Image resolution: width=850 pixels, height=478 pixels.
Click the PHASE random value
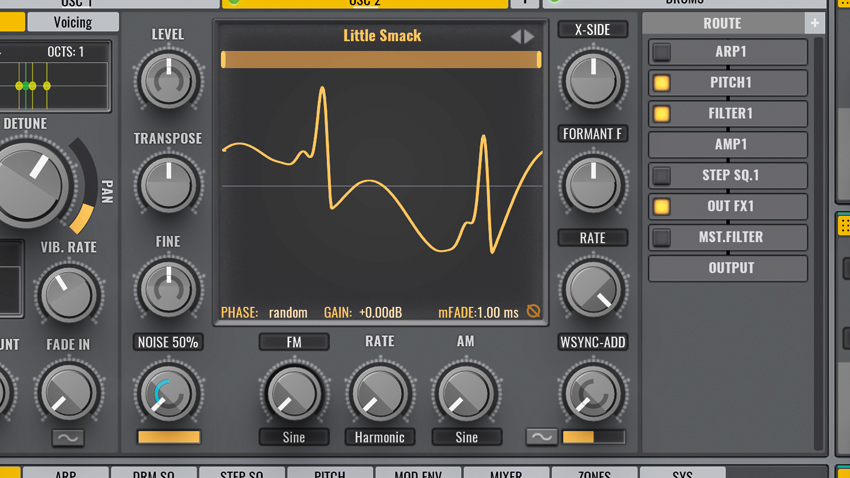click(288, 313)
